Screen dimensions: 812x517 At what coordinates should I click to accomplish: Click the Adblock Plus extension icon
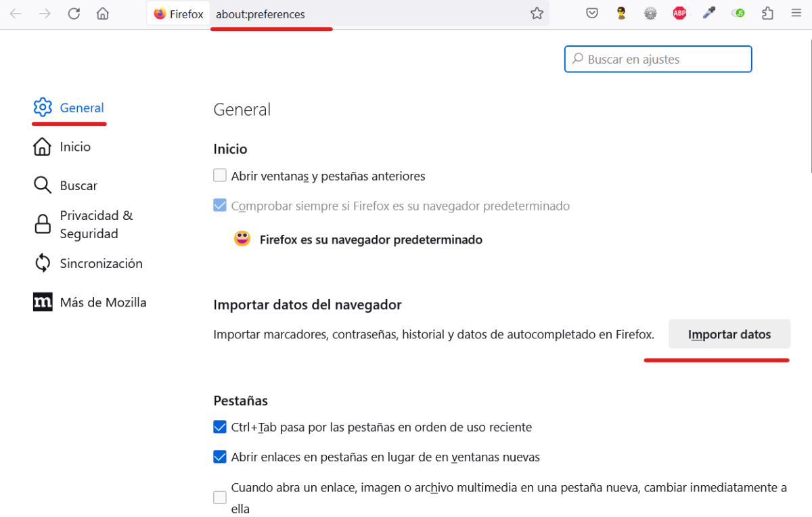679,13
